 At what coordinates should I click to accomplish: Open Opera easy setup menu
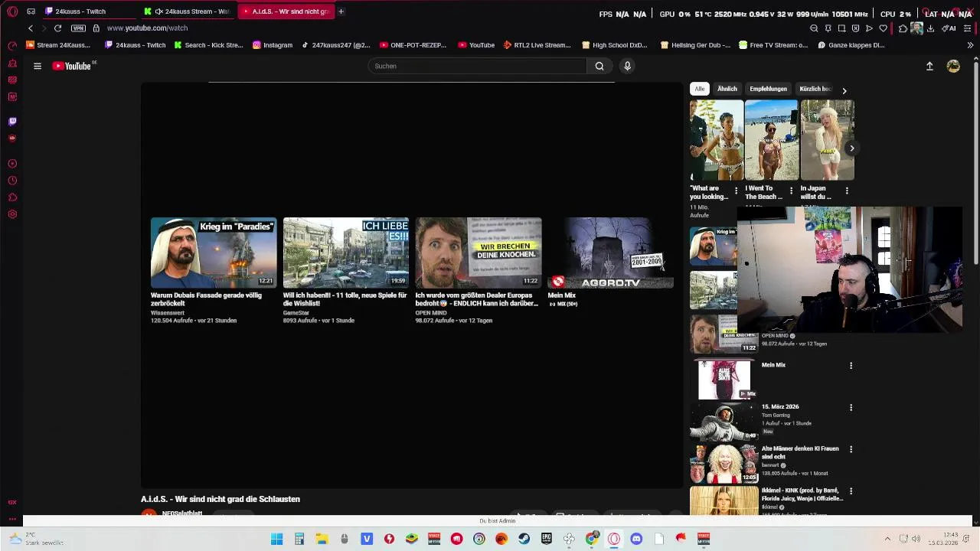coord(968,28)
